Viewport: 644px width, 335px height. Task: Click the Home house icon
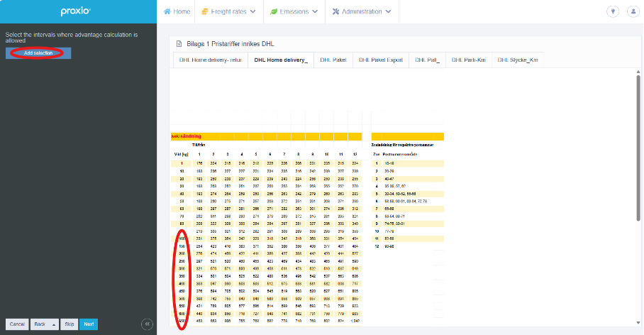[167, 11]
